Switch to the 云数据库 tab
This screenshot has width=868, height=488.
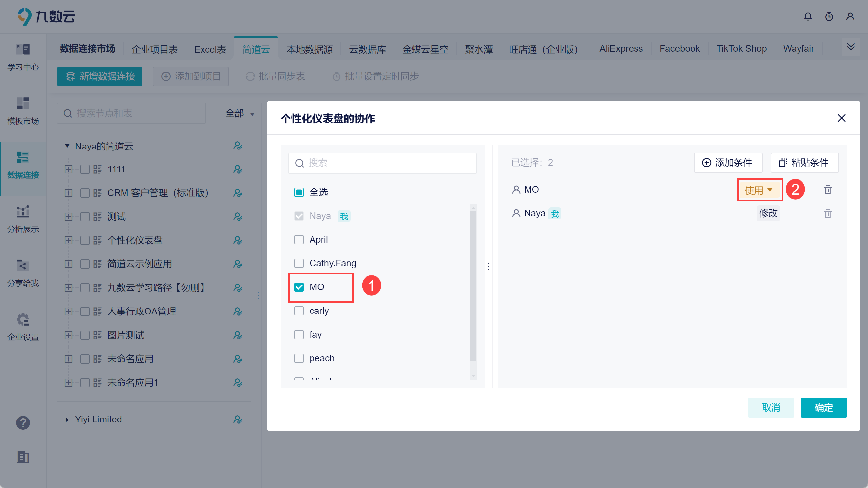[x=367, y=49]
